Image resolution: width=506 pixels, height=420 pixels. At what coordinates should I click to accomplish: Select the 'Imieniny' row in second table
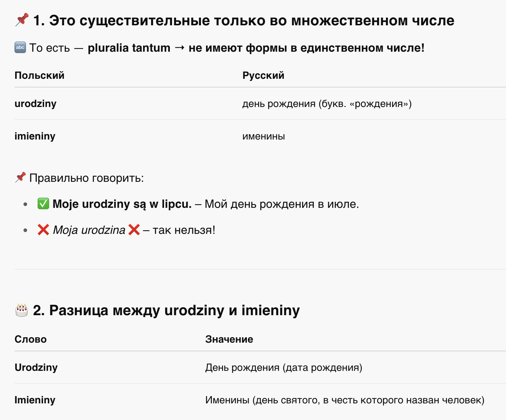click(x=260, y=400)
